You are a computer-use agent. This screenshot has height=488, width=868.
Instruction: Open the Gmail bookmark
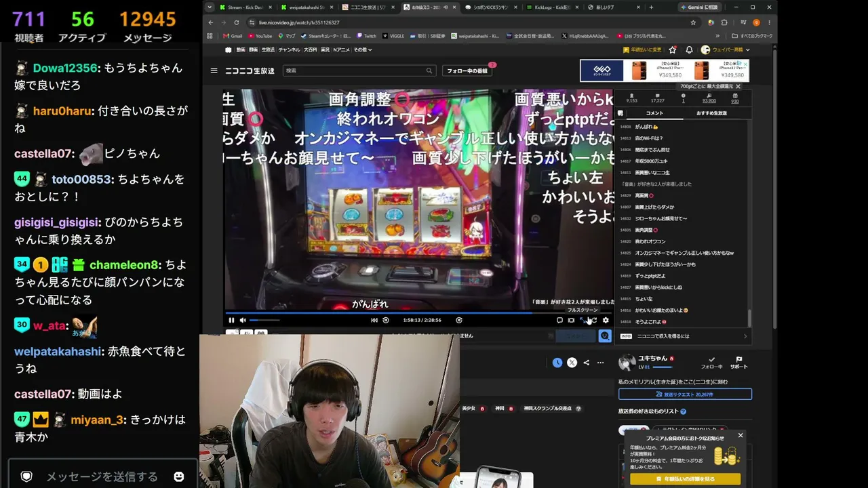click(x=233, y=36)
